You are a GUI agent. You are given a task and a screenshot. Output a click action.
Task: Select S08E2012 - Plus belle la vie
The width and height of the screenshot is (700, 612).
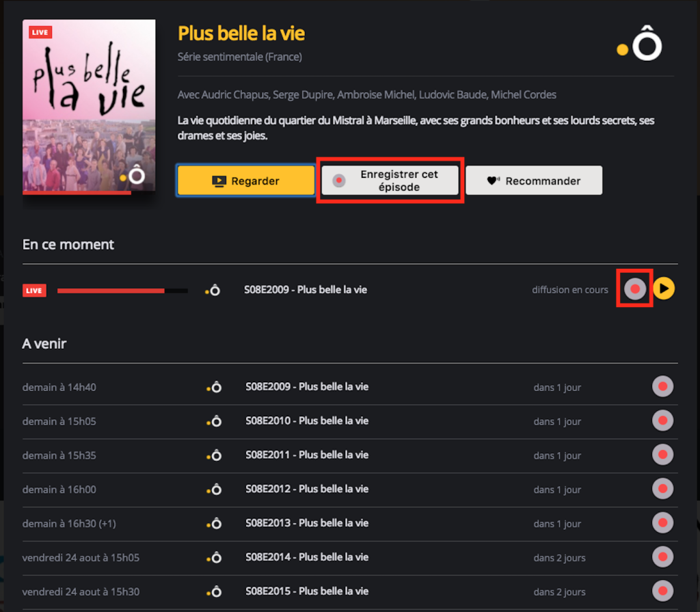pyautogui.click(x=307, y=489)
